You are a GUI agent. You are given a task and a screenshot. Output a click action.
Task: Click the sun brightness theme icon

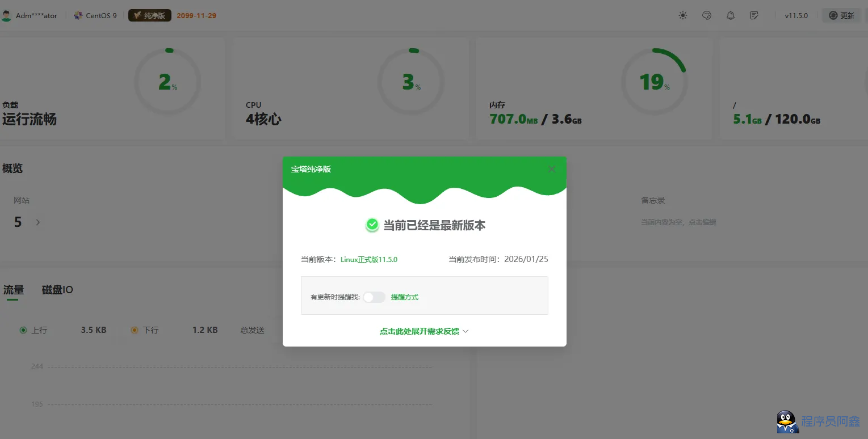pos(682,15)
